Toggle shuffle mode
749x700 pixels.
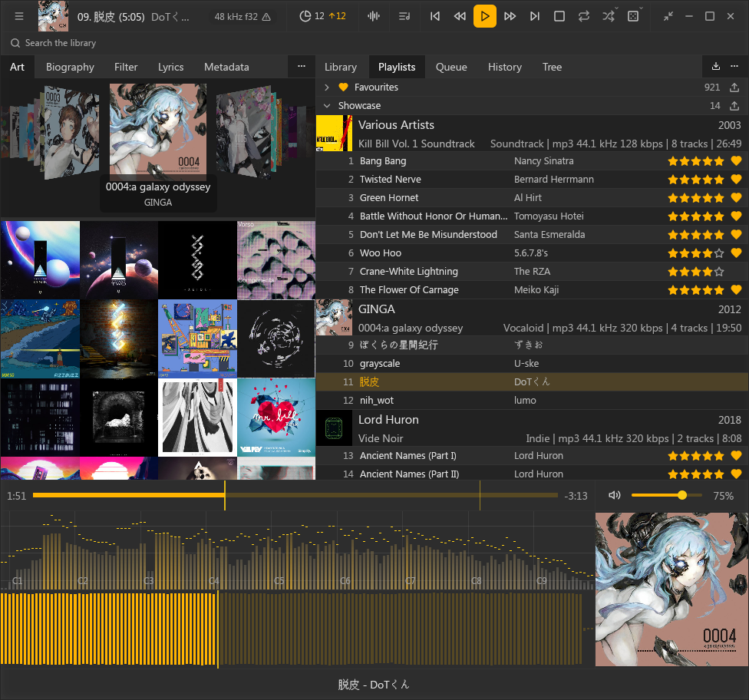tap(609, 16)
